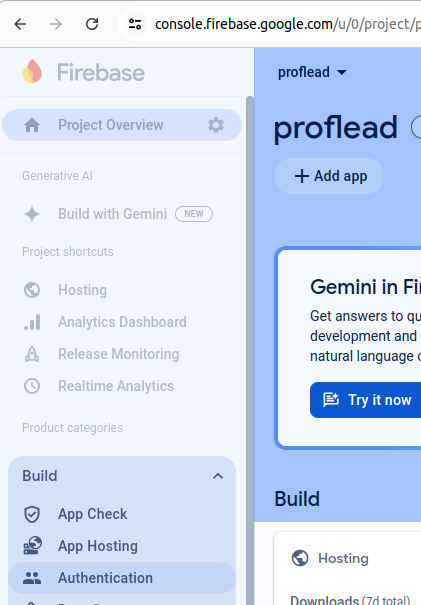
Task: Click the Authentication people icon
Action: tap(32, 578)
